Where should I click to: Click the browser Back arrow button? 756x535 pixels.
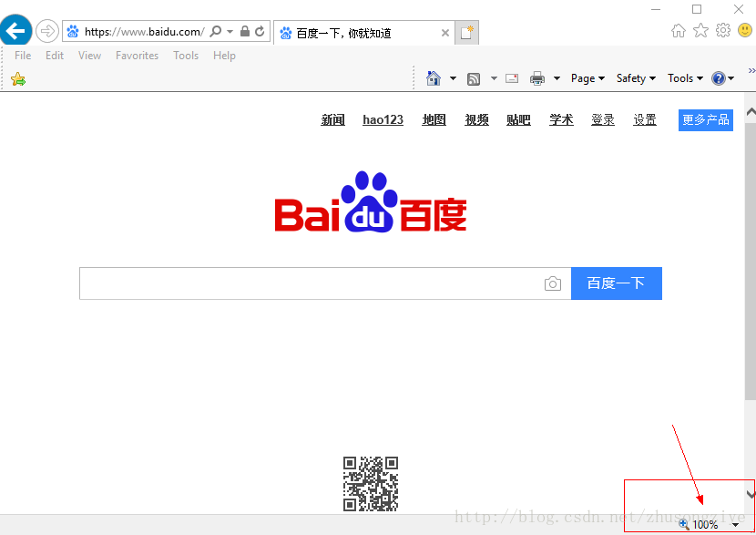15,31
